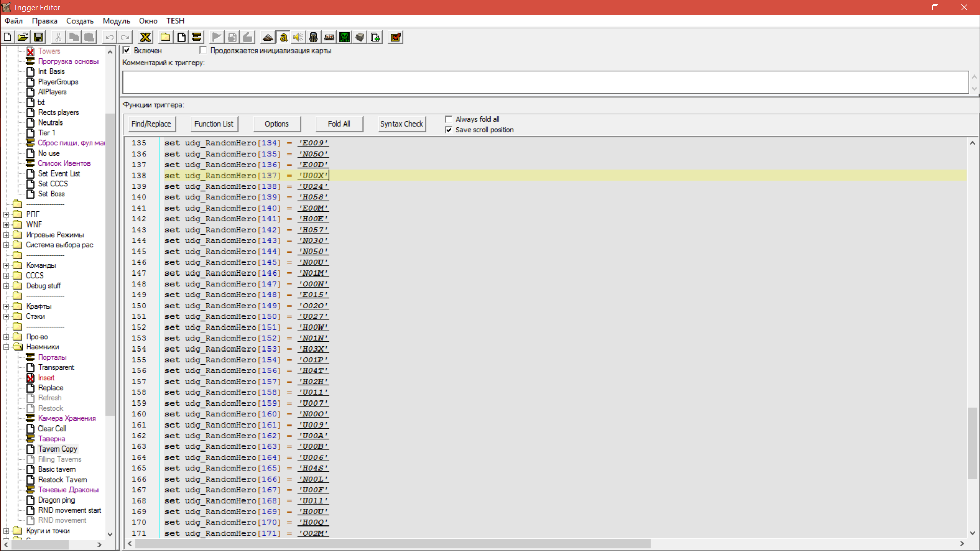Open the Campaign Editor icon
Viewport: 980px width, 551px height.
(329, 37)
